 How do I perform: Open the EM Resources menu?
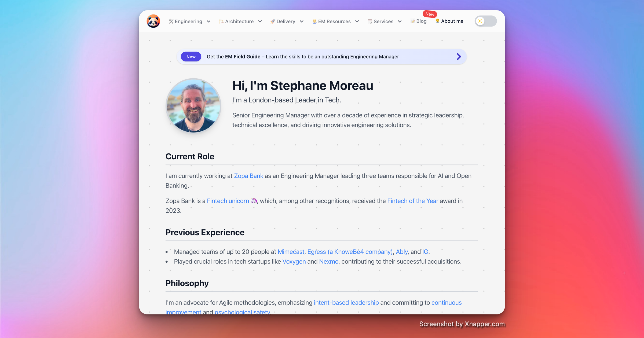(x=336, y=21)
